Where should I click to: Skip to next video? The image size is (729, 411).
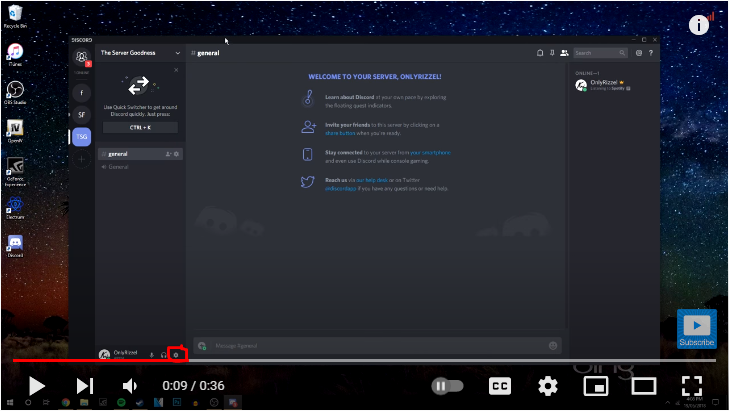(85, 386)
